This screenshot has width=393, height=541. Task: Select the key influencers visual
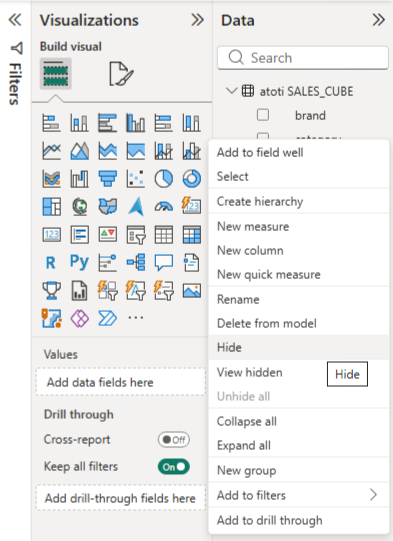pos(107,263)
